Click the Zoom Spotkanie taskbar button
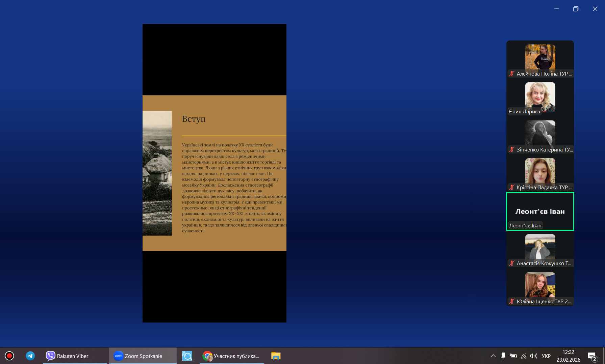The width and height of the screenshot is (605, 364). (x=143, y=356)
